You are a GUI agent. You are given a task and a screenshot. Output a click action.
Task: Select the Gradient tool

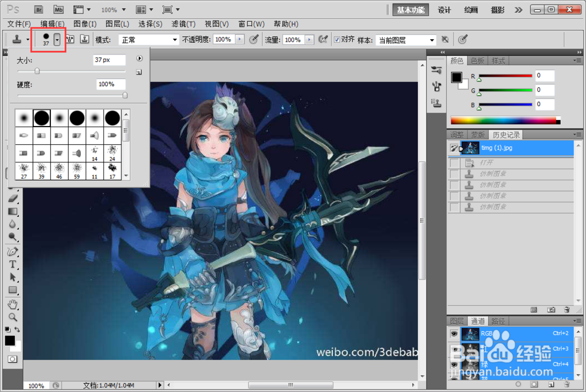[13, 211]
